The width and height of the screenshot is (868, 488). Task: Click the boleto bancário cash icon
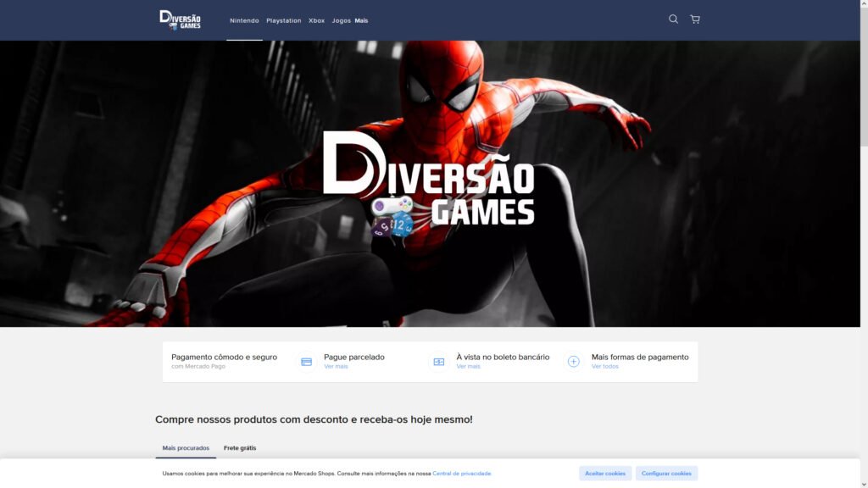[x=438, y=362]
